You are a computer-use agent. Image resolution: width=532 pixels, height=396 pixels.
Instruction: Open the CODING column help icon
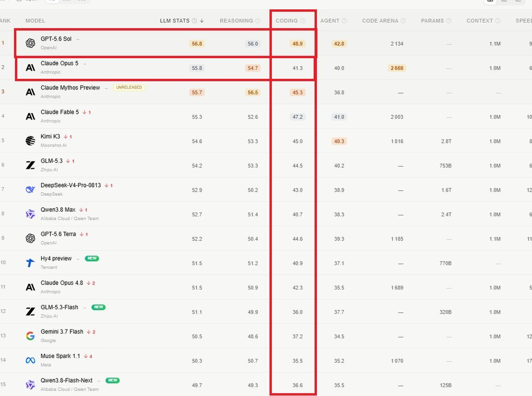tap(303, 21)
